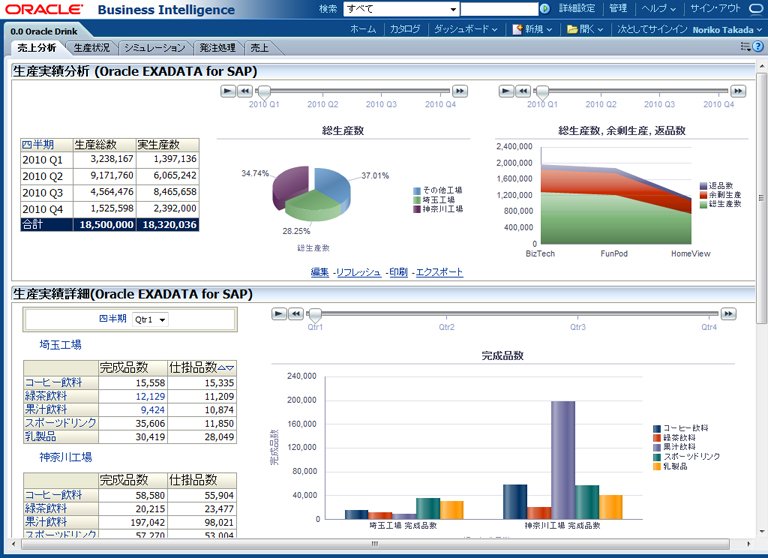Click the 果汁飲料 legend color marker in bar chart
This screenshot has width=768, height=558.
point(657,447)
